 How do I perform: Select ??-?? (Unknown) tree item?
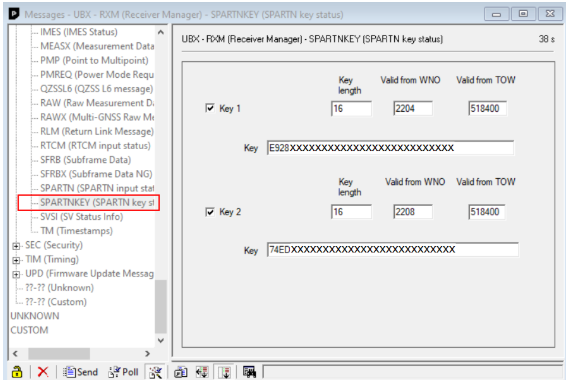59,287
